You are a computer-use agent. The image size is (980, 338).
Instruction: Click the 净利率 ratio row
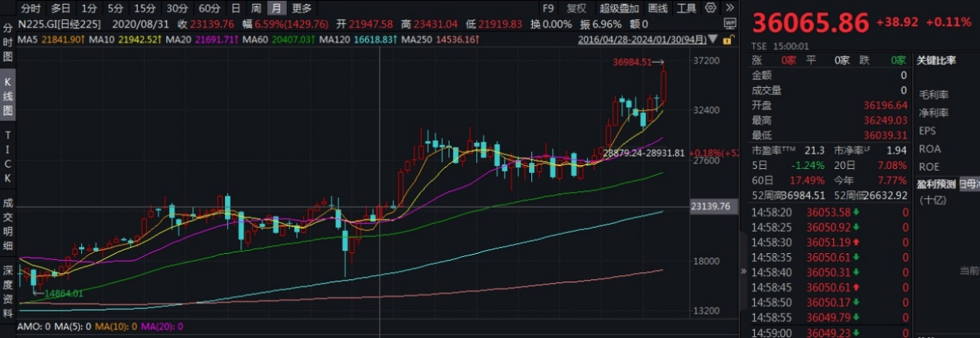[x=934, y=113]
